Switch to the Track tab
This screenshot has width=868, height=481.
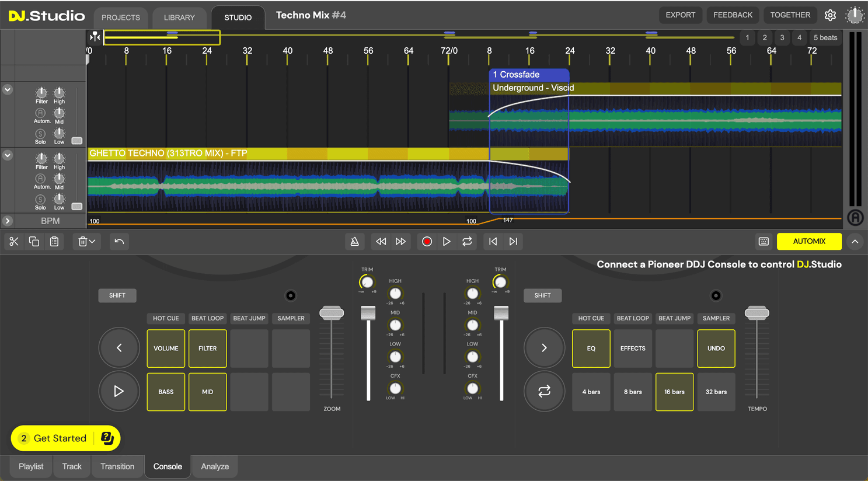tap(72, 466)
